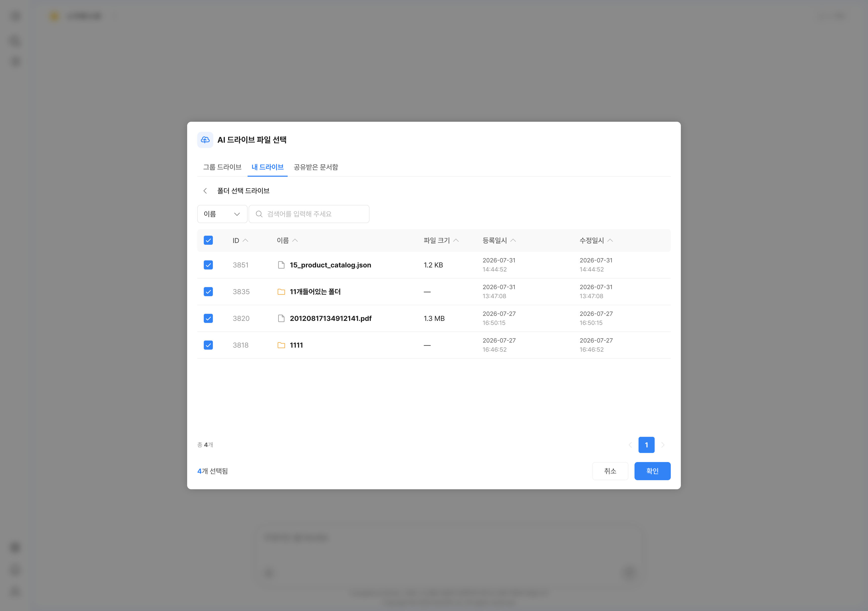Viewport: 868px width, 611px height.
Task: Open the 공유받은 문서함 tab
Action: [x=316, y=167]
